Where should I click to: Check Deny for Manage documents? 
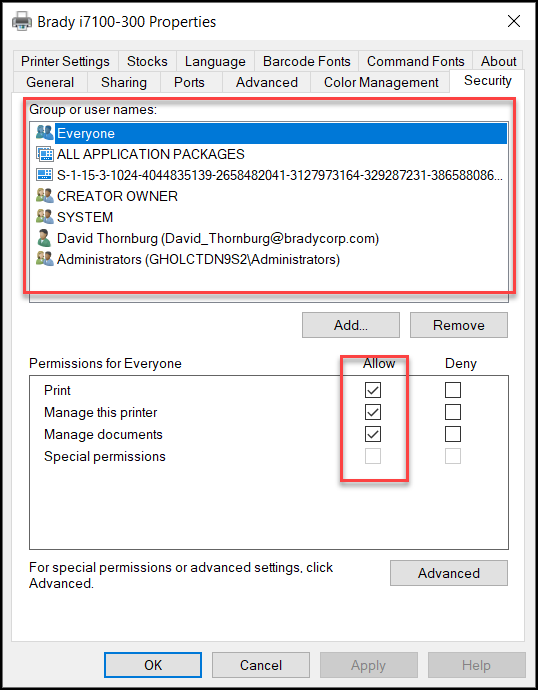453,434
